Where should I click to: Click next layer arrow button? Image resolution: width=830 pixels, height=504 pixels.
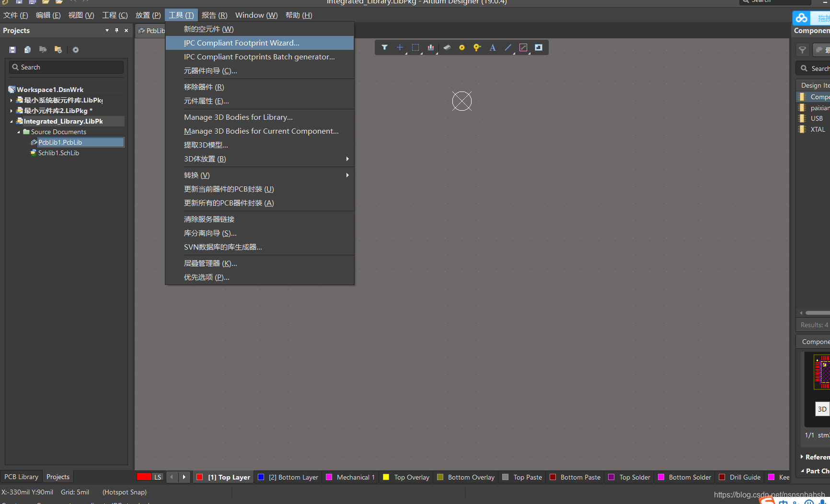pos(184,477)
